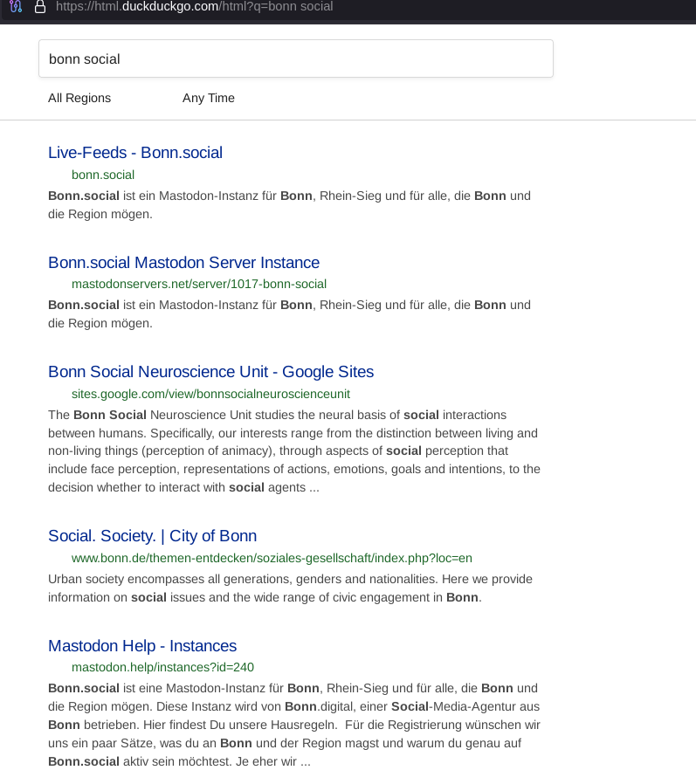Click the mastodonservers.net URL link
696x784 pixels.
point(199,284)
